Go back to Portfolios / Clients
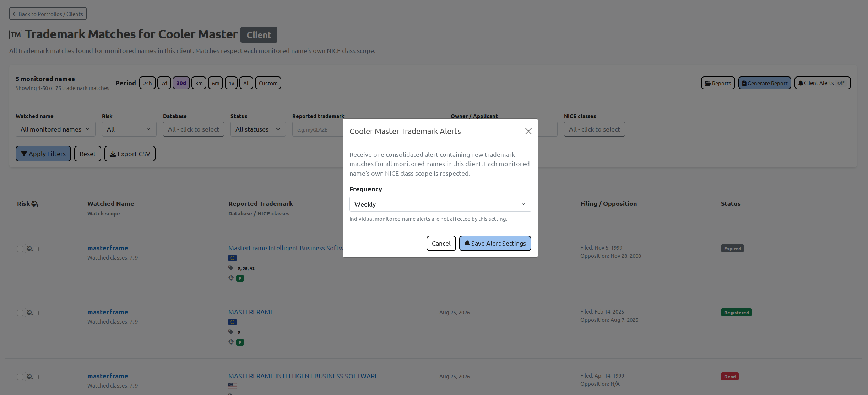The image size is (868, 395). point(48,14)
